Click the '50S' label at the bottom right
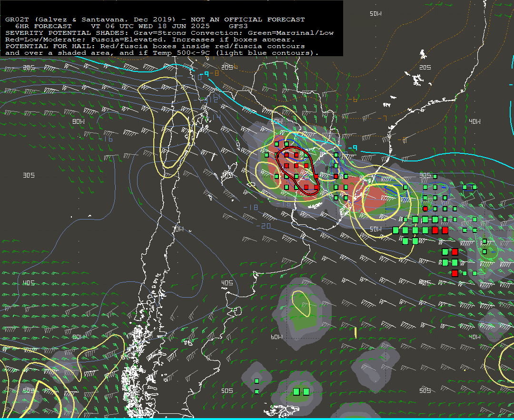The image size is (514, 420). click(425, 390)
